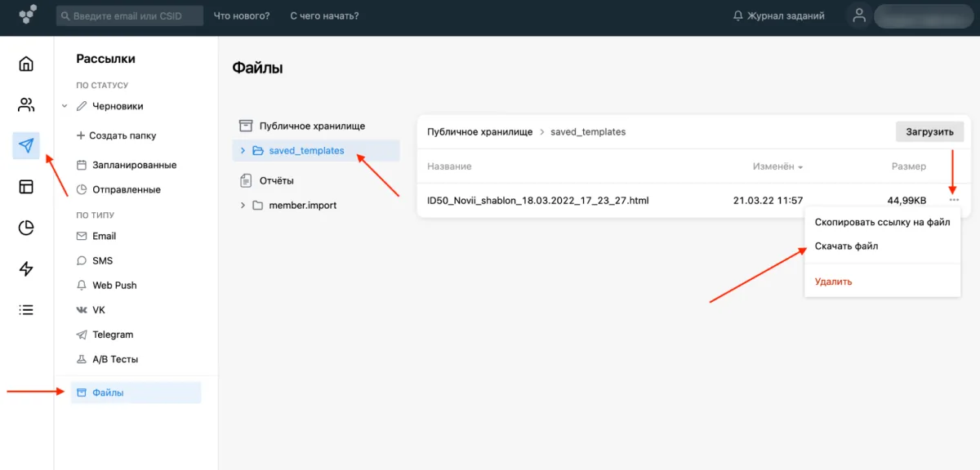Focus the email or CSID search field
Screen dimensions: 980x470
130,16
